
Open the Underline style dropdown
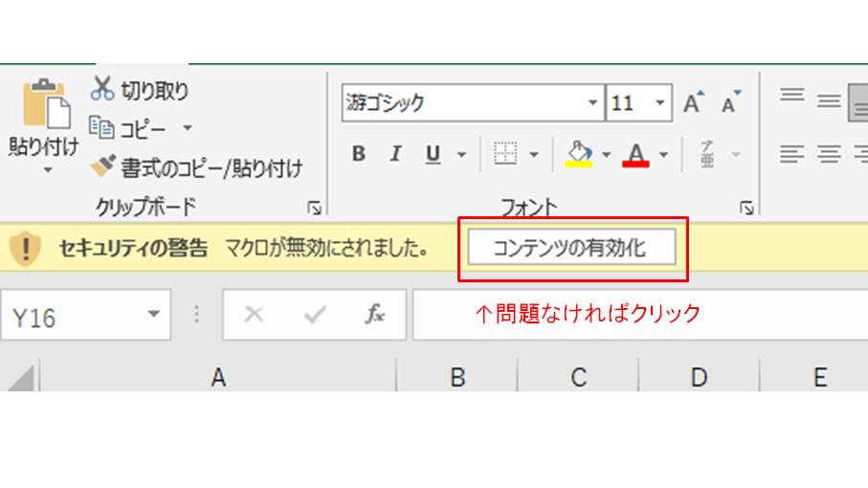(461, 154)
